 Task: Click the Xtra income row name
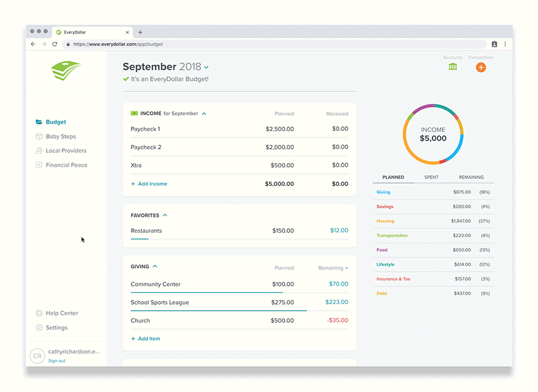pyautogui.click(x=136, y=166)
